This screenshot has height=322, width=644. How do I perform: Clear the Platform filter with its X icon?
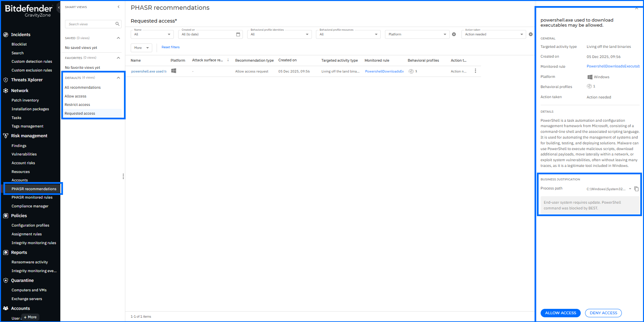(x=454, y=34)
